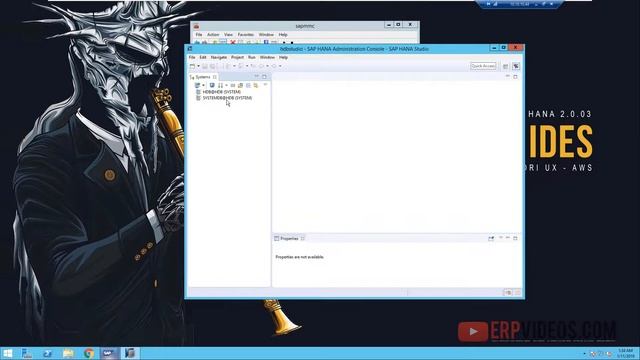Minimize the Properties view panel

coord(508,238)
